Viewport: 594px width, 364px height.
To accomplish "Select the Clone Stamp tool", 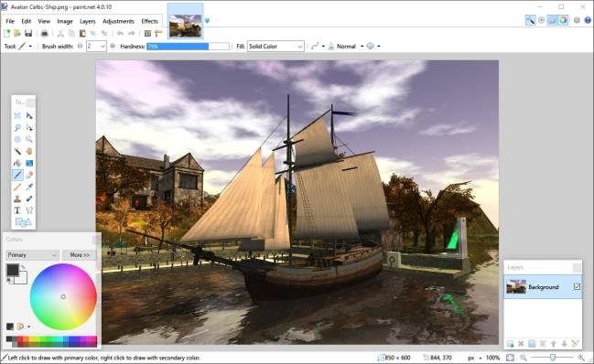I will click(17, 198).
